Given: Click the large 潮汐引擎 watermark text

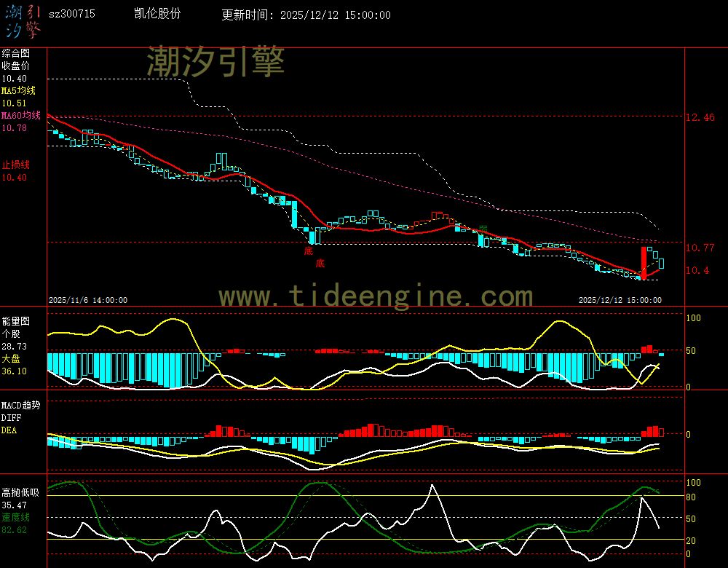Looking at the screenshot, I should tap(215, 61).
